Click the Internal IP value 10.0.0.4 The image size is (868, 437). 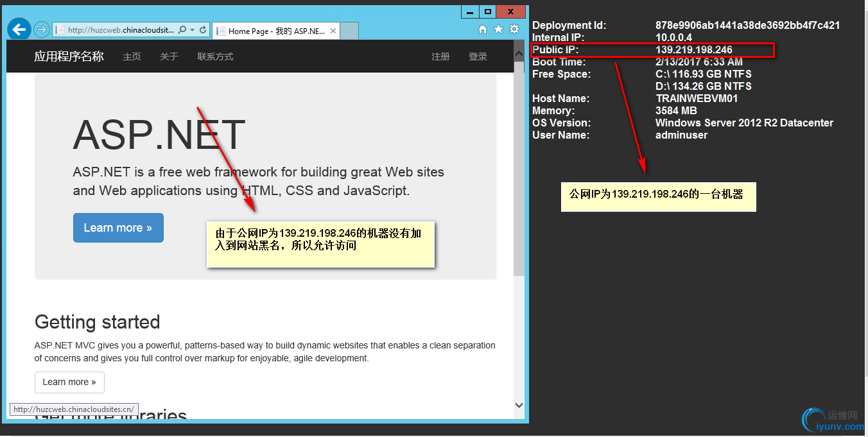673,37
